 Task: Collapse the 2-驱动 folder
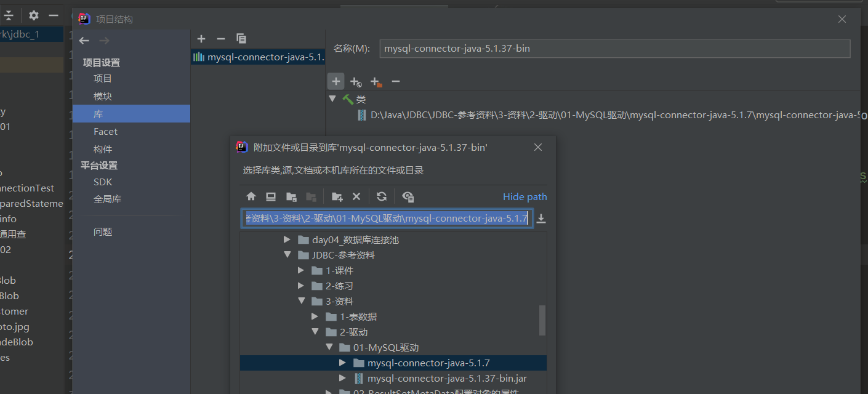[x=315, y=332]
